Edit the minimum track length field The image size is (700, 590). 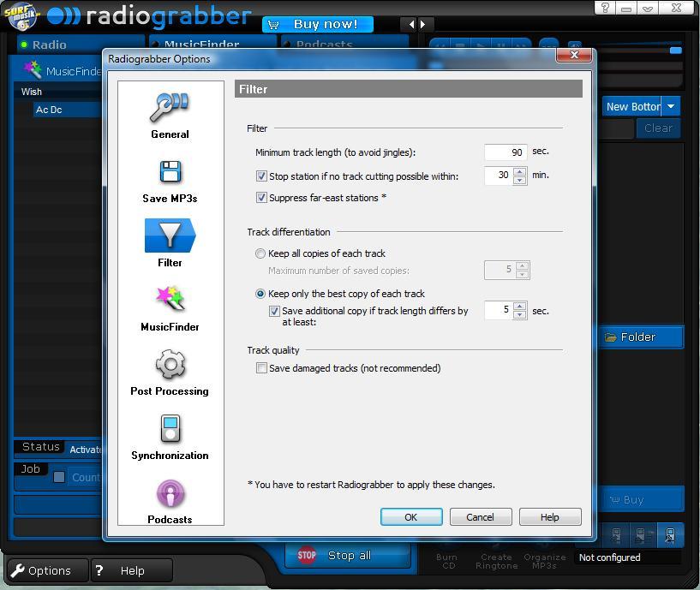(x=506, y=152)
